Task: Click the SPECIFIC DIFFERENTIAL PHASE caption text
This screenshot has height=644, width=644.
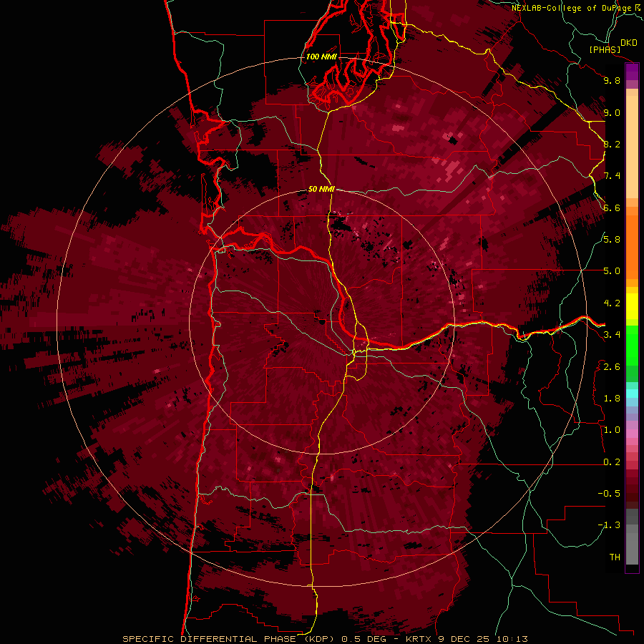Action: tap(209, 639)
